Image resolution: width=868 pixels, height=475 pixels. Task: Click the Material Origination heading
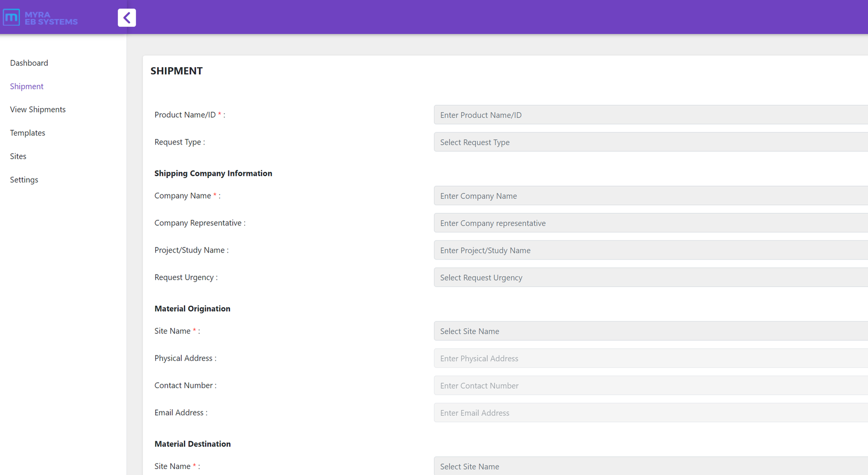coord(193,308)
